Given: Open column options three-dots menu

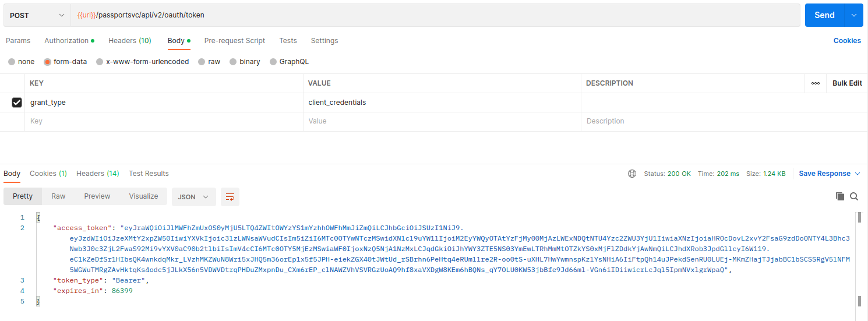Looking at the screenshot, I should coord(816,83).
